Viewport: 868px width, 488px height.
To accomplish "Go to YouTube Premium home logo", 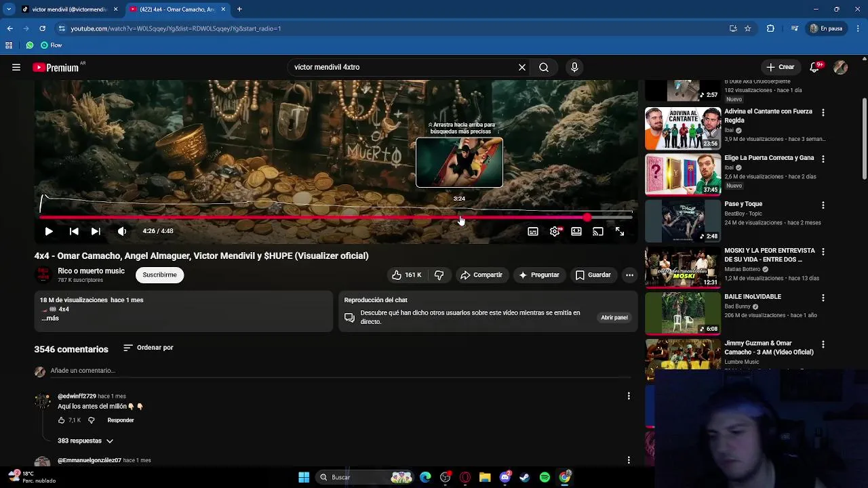I will click(x=56, y=67).
